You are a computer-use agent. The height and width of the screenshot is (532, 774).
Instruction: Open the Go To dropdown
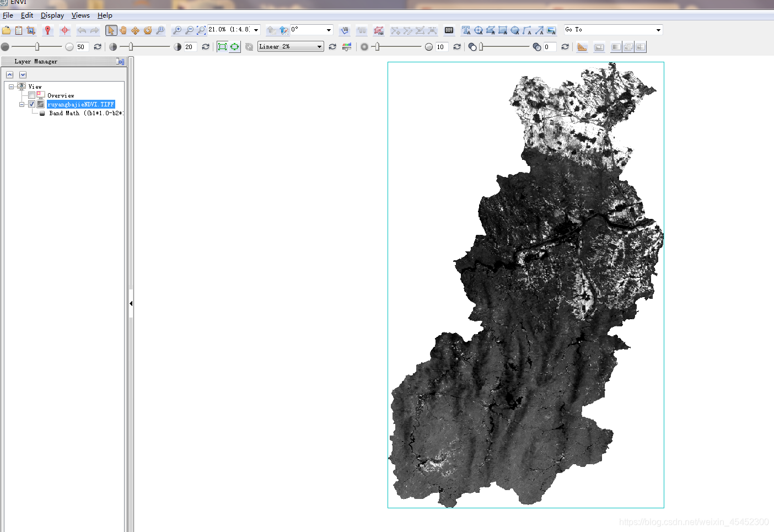658,30
